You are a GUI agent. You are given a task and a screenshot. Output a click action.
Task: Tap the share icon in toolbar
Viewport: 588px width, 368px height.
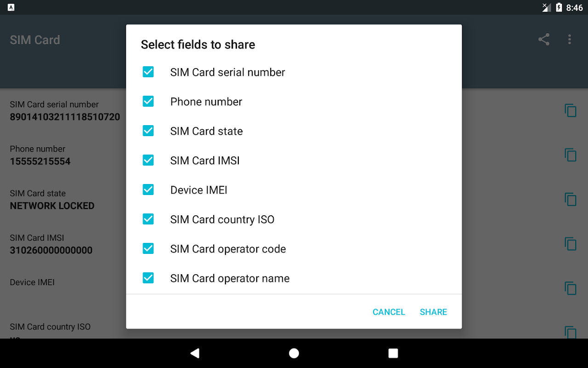click(x=544, y=40)
